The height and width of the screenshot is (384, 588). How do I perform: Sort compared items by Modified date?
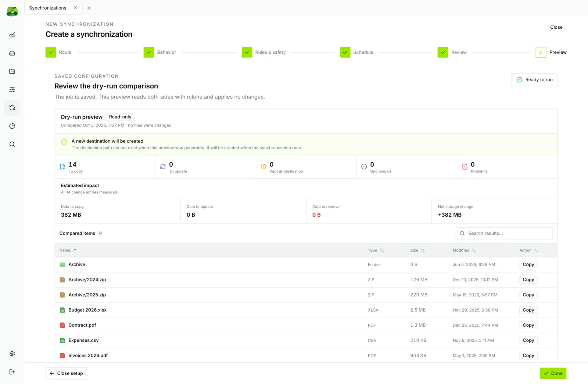(x=464, y=250)
